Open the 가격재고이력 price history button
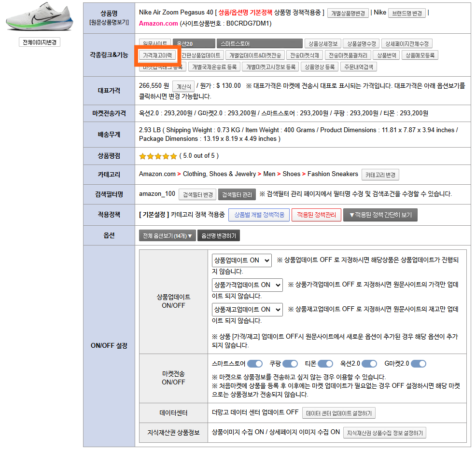The height and width of the screenshot is (451, 476). pos(157,55)
